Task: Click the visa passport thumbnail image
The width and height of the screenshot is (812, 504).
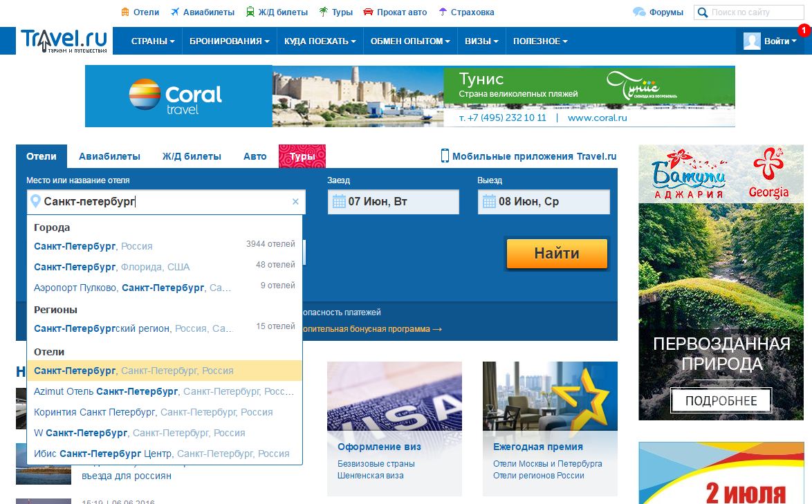Action: [x=395, y=396]
